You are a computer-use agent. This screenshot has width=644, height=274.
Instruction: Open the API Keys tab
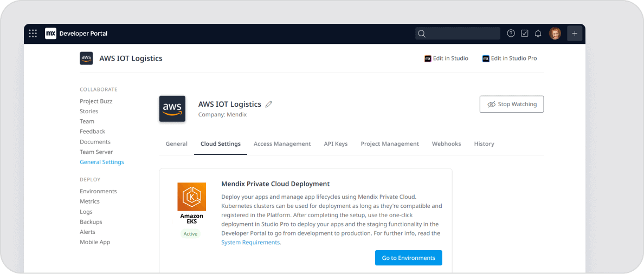(336, 144)
